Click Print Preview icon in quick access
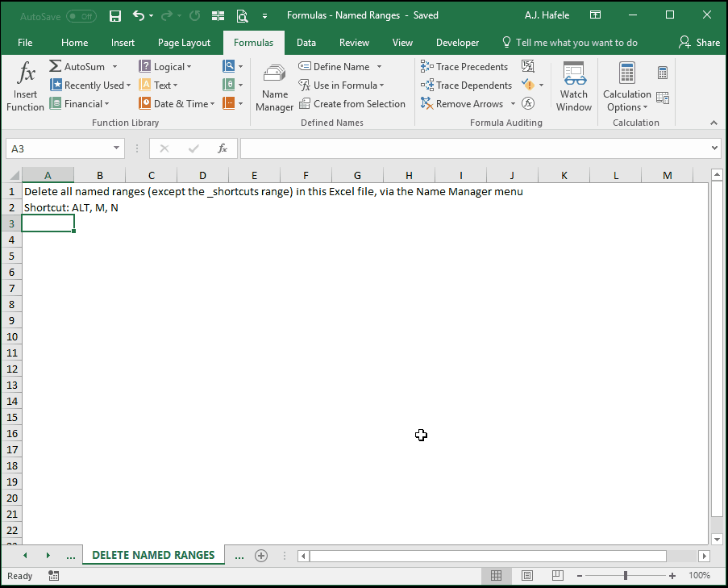Image resolution: width=728 pixels, height=588 pixels. (x=242, y=16)
